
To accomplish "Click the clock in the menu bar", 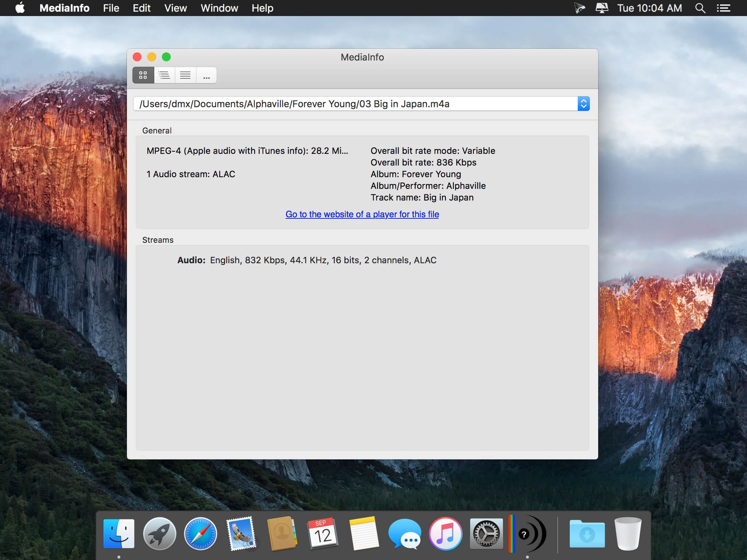I will (649, 8).
